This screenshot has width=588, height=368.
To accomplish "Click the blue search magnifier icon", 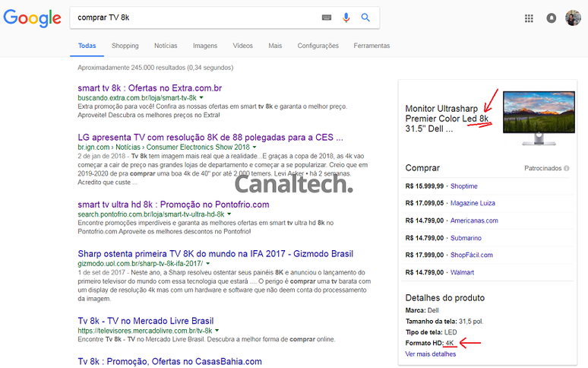I will coord(365,17).
